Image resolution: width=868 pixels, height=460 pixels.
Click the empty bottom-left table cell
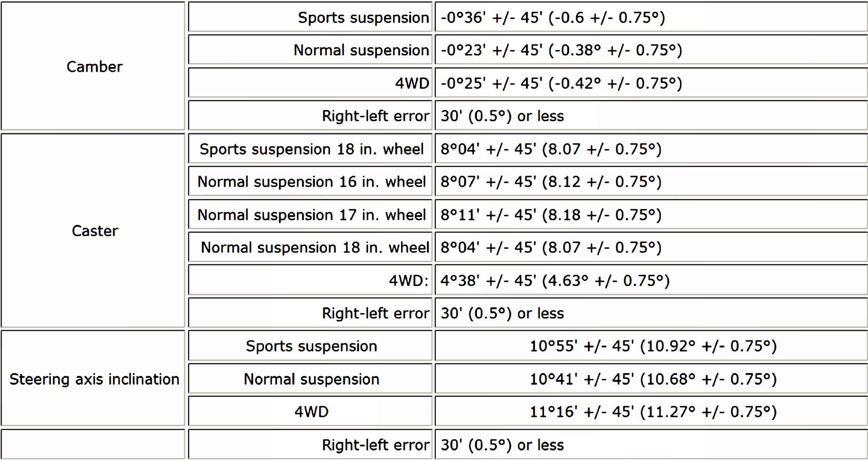click(x=93, y=444)
